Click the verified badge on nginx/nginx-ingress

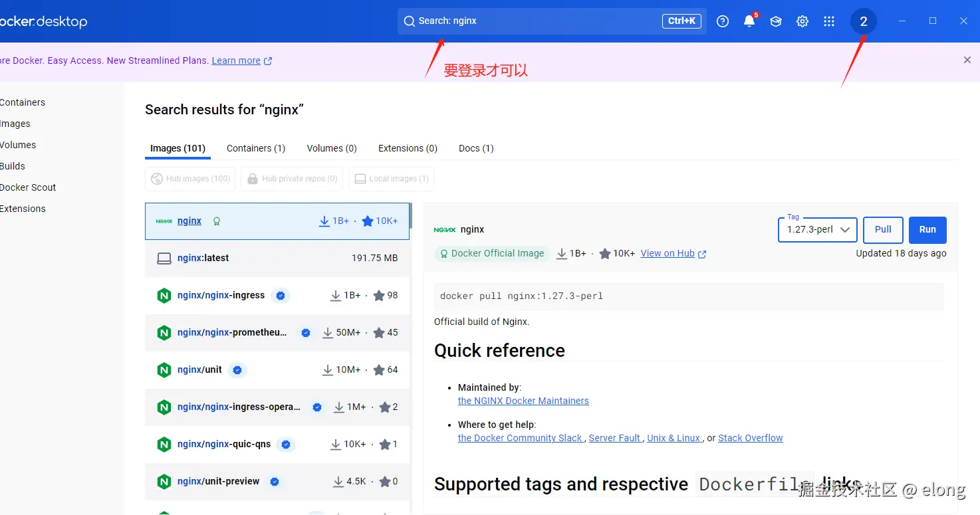click(281, 296)
